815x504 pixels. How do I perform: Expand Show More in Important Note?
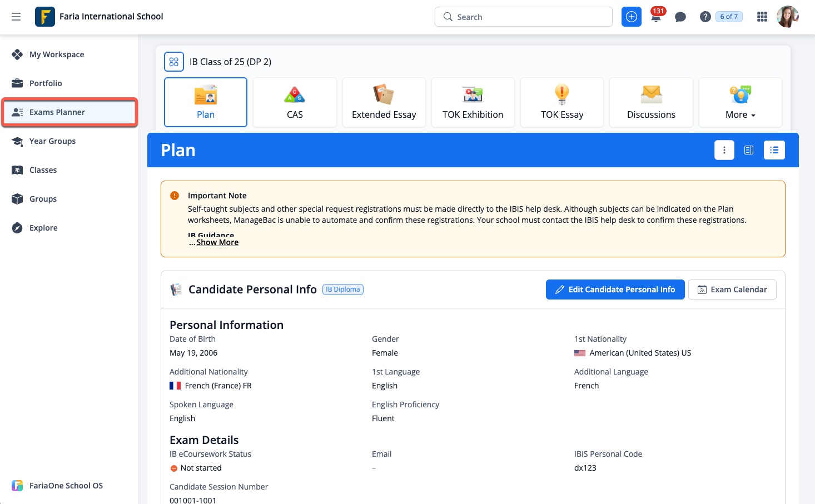pos(217,242)
